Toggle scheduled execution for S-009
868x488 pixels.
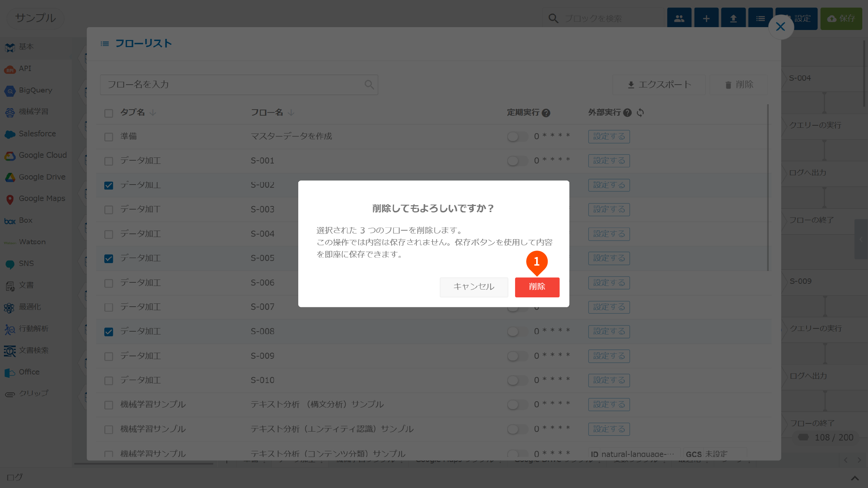[517, 356]
